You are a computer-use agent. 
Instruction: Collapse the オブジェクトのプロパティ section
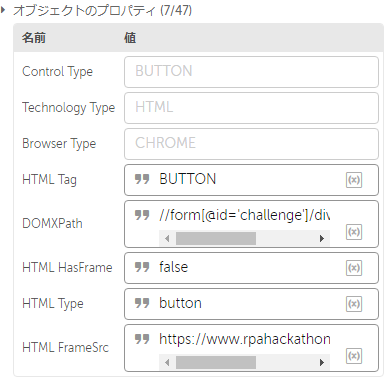click(3, 10)
